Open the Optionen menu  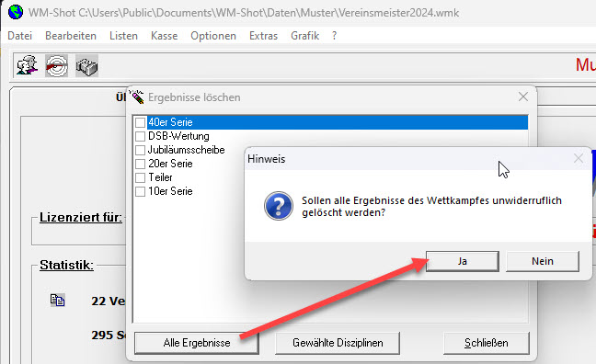[x=213, y=36]
